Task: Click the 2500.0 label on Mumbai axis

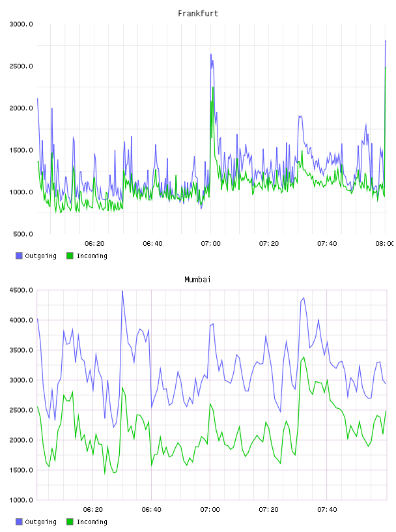Action: click(21, 410)
